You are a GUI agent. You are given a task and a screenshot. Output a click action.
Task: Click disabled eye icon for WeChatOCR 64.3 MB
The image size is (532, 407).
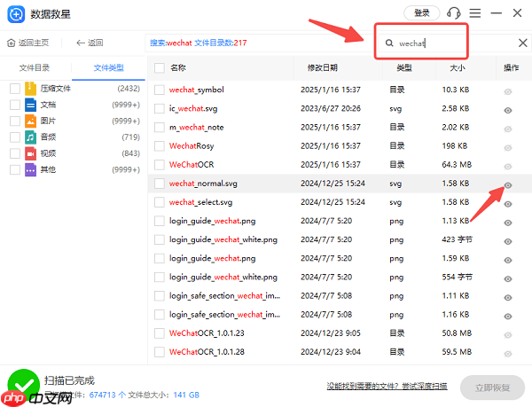(508, 167)
